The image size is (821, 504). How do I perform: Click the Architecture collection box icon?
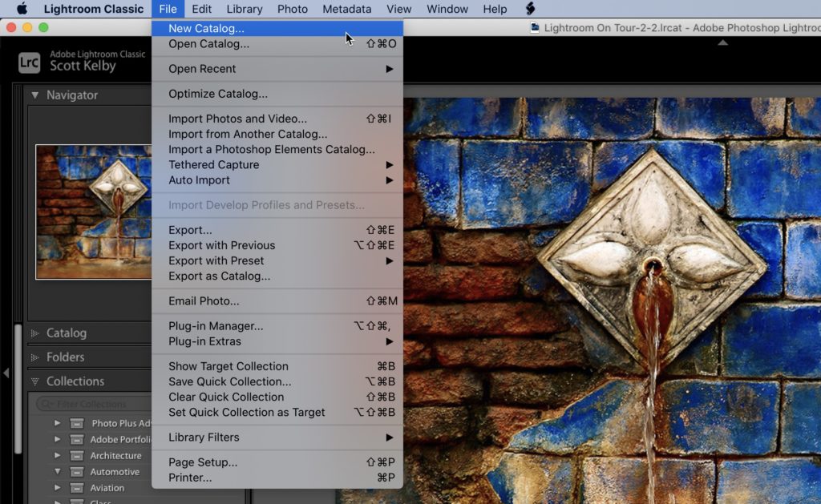click(77, 455)
